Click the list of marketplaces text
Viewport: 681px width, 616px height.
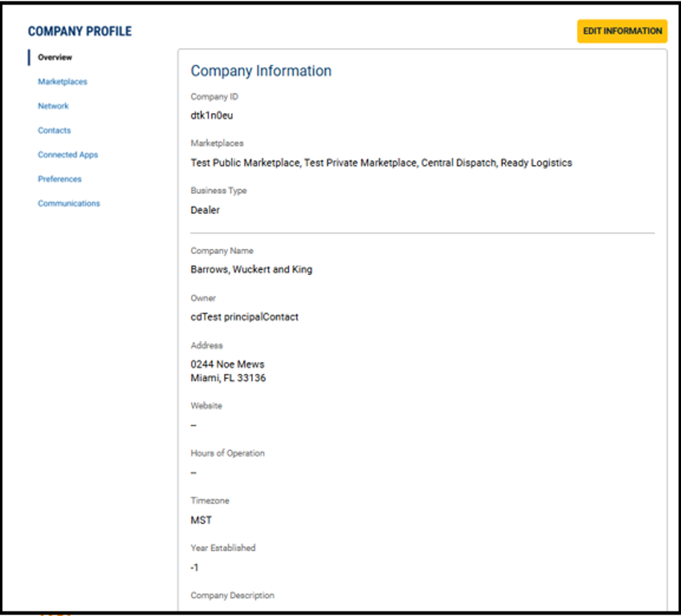381,163
